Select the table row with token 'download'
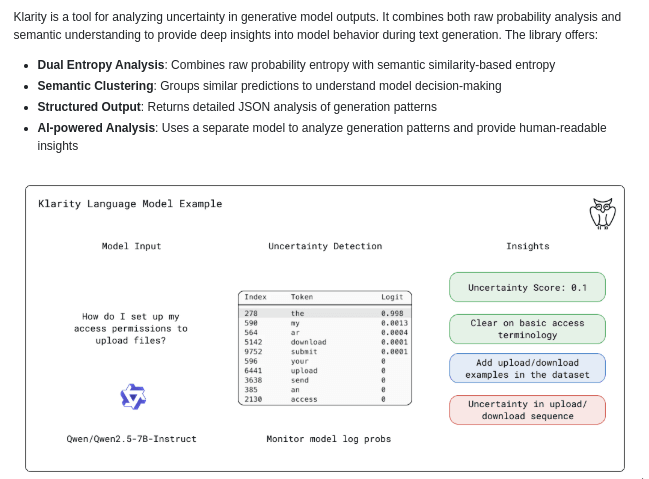The width and height of the screenshot is (649, 479). [325, 342]
